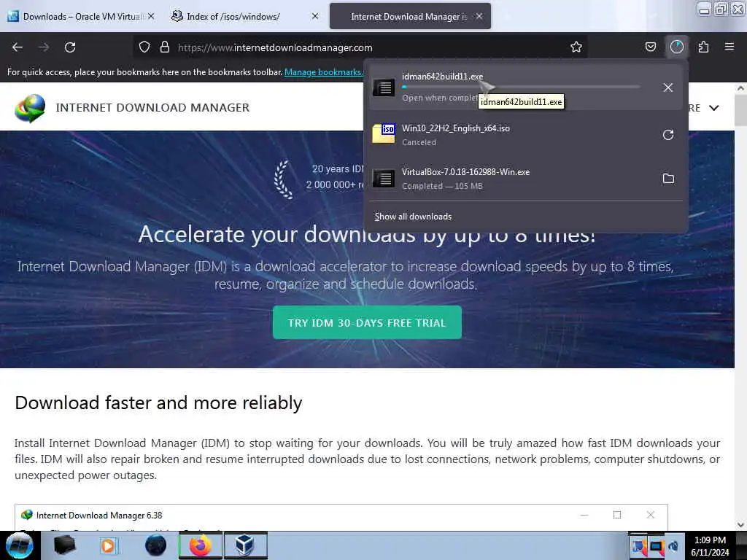
Task: Click the Download faster and more reliably heading
Action: [158, 402]
